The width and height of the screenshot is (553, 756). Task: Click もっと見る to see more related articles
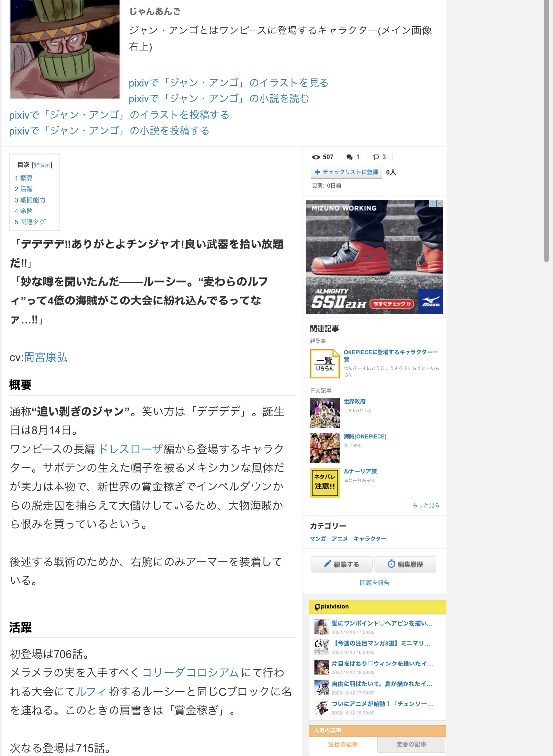click(x=426, y=505)
